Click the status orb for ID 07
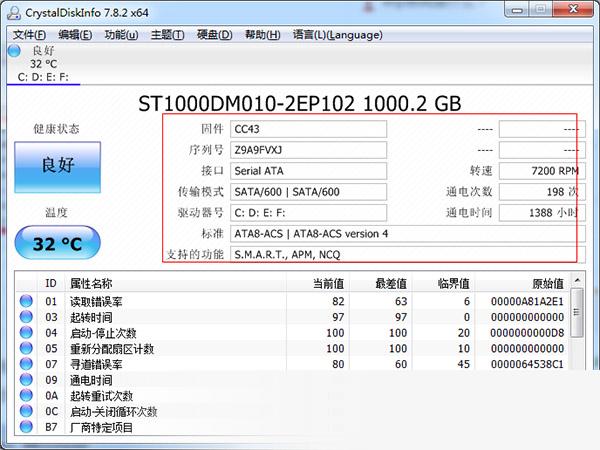This screenshot has width=600, height=450. click(x=26, y=364)
